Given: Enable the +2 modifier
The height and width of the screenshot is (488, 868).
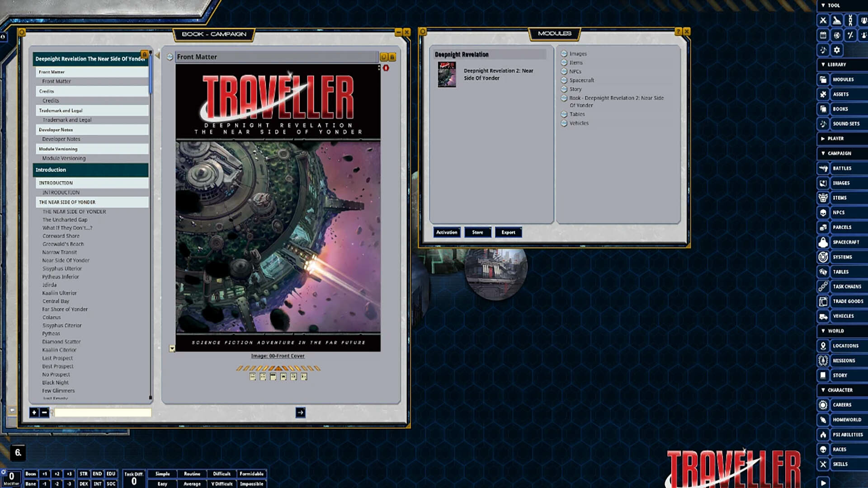Looking at the screenshot, I should click(58, 474).
